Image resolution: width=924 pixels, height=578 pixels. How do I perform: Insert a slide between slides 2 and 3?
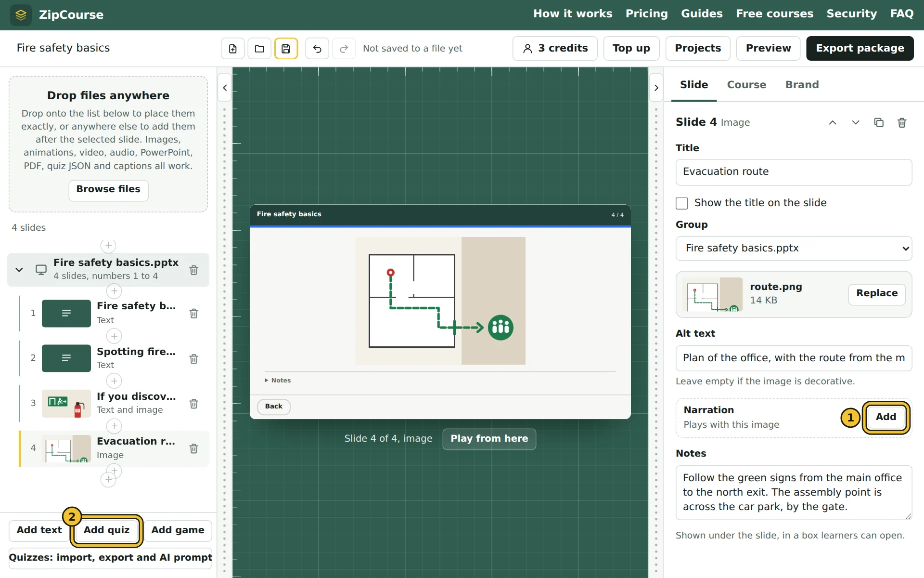pos(114,381)
